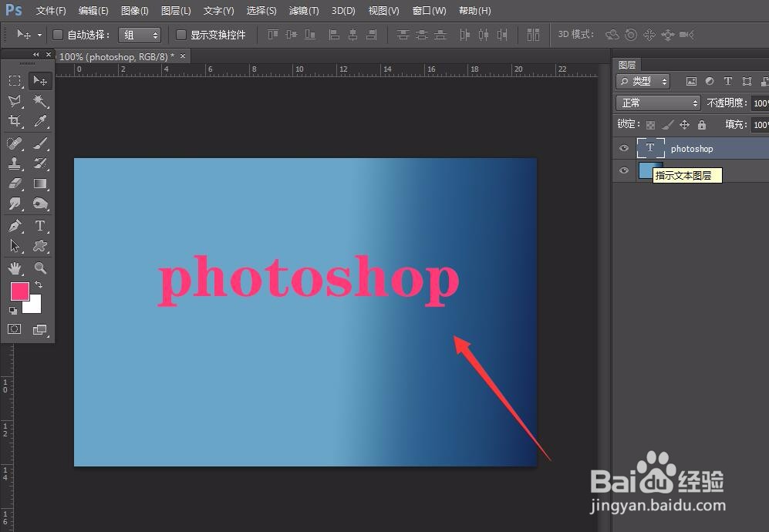Enable the 显示变换控件 checkbox
The image size is (769, 532).
181,35
